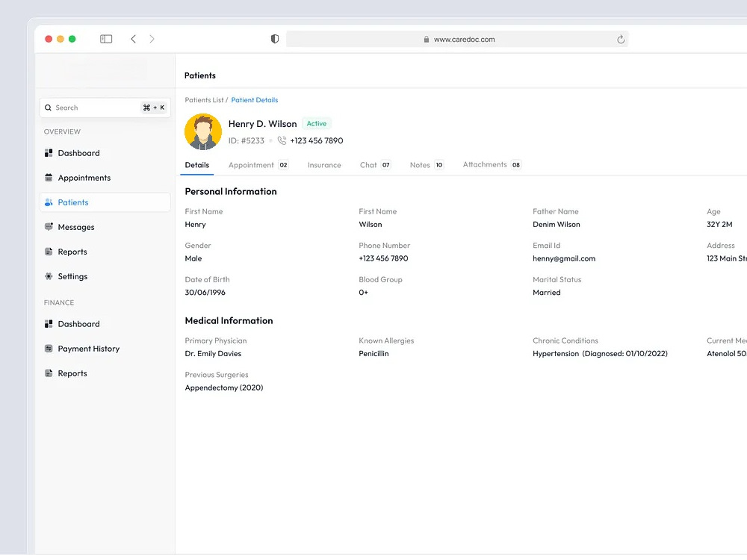Click the date of birth 30/06/1996
The image size is (747, 560).
click(205, 293)
